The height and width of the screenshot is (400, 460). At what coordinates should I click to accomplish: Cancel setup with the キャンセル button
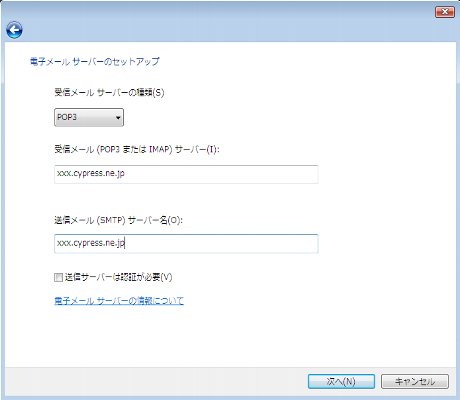point(415,381)
